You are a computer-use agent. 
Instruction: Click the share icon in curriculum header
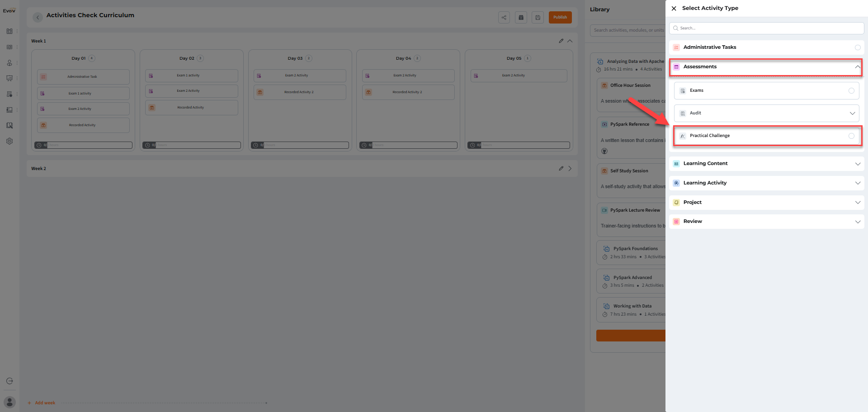pyautogui.click(x=504, y=17)
